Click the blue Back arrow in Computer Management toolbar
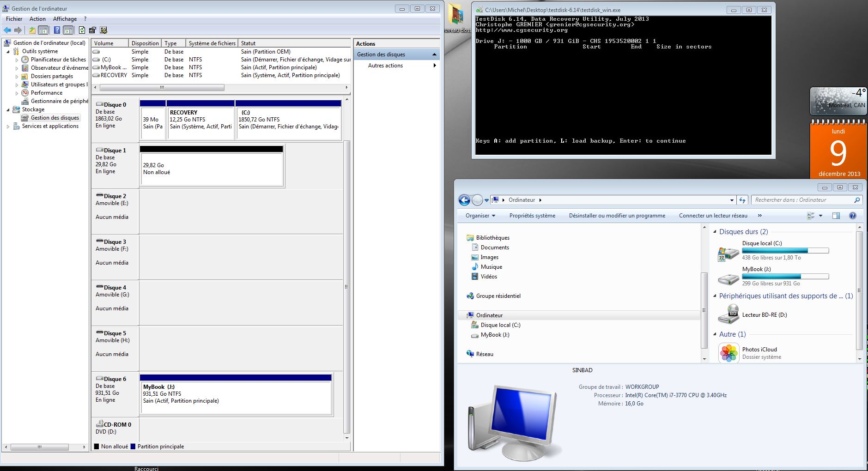The image size is (868, 471). click(7, 30)
